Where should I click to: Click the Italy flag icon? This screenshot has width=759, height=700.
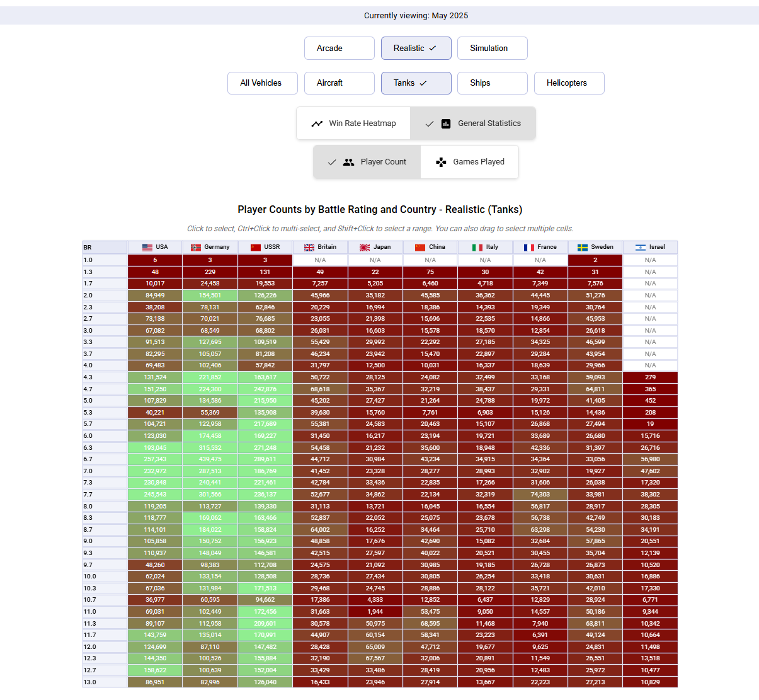(477, 248)
